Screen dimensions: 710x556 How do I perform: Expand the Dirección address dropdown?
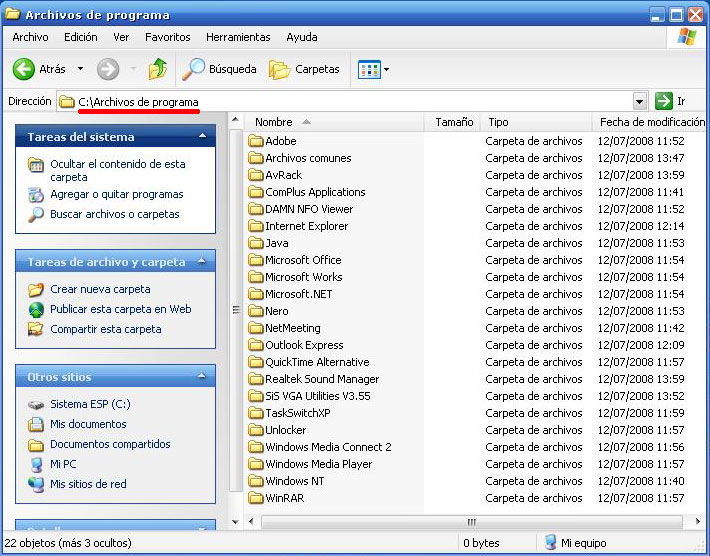point(639,101)
